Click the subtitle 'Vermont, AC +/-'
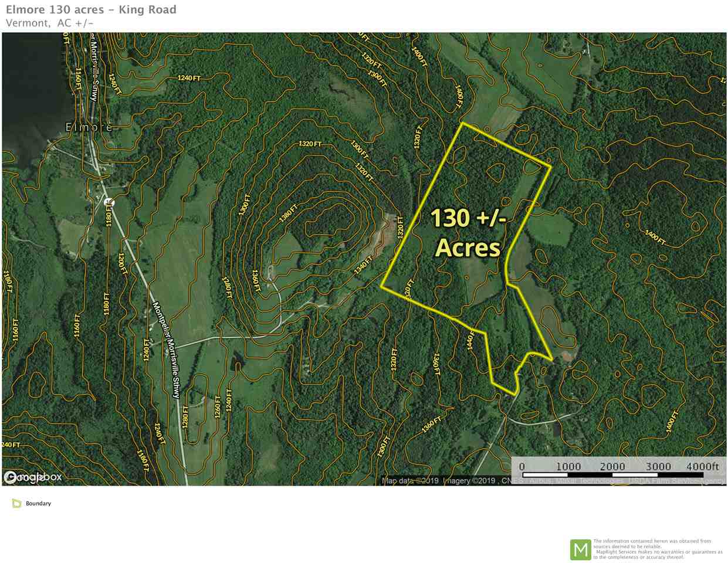 tap(49, 23)
